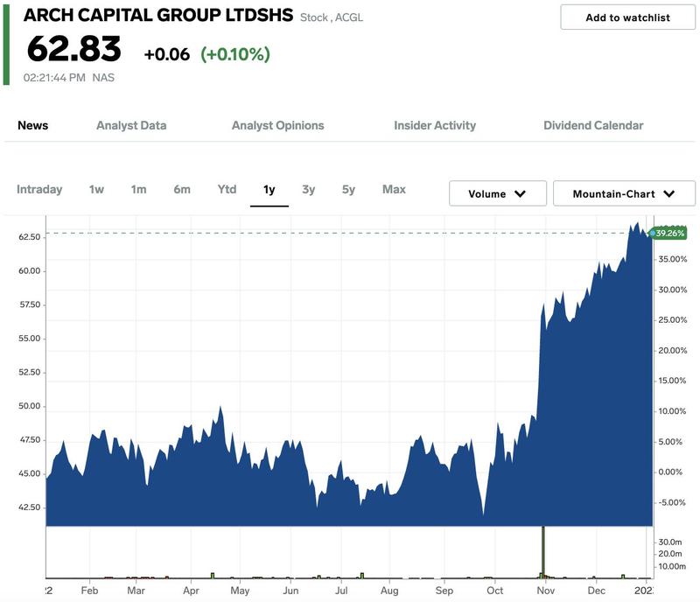Click the Volume dropdown chevron arrow
The image size is (700, 602).
pos(520,194)
